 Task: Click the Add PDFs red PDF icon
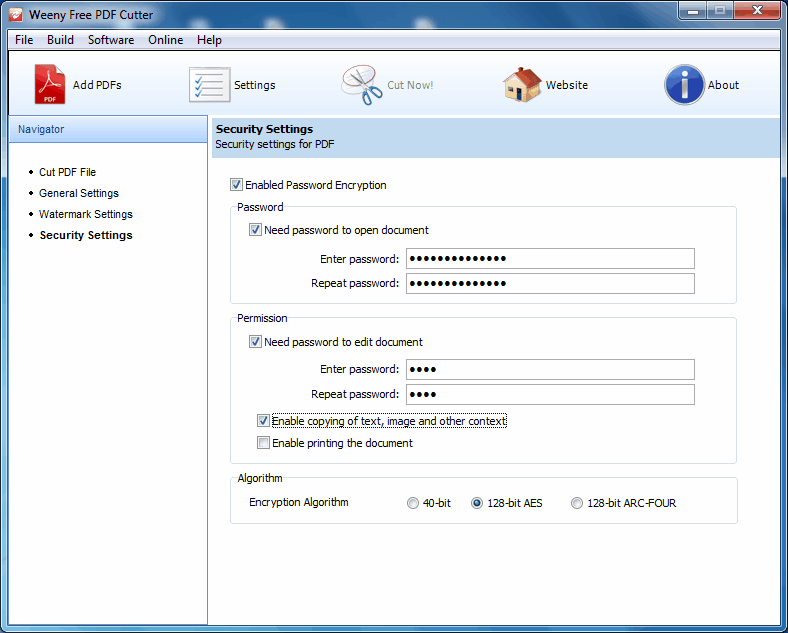pyautogui.click(x=50, y=84)
